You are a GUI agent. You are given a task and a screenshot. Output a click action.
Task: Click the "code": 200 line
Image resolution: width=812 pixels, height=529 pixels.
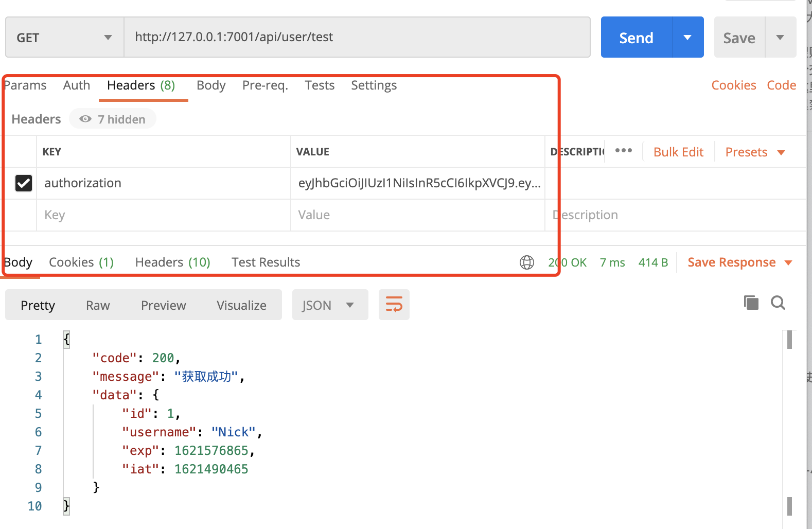click(x=136, y=358)
